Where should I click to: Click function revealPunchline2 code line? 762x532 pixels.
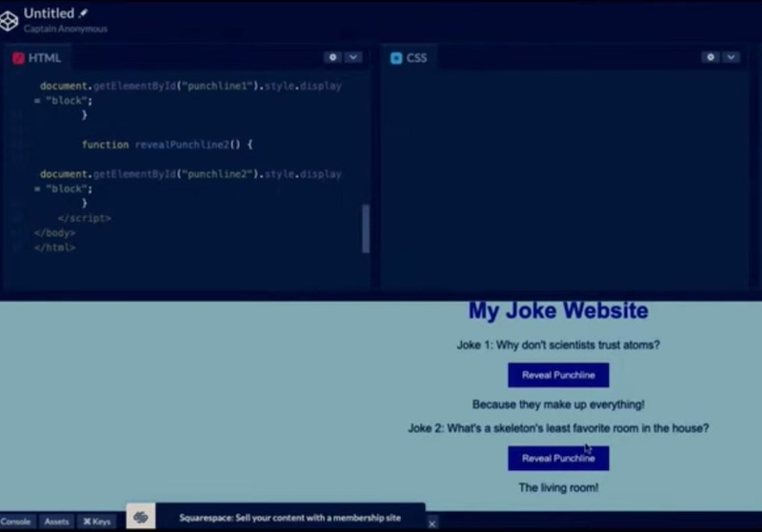pos(168,145)
